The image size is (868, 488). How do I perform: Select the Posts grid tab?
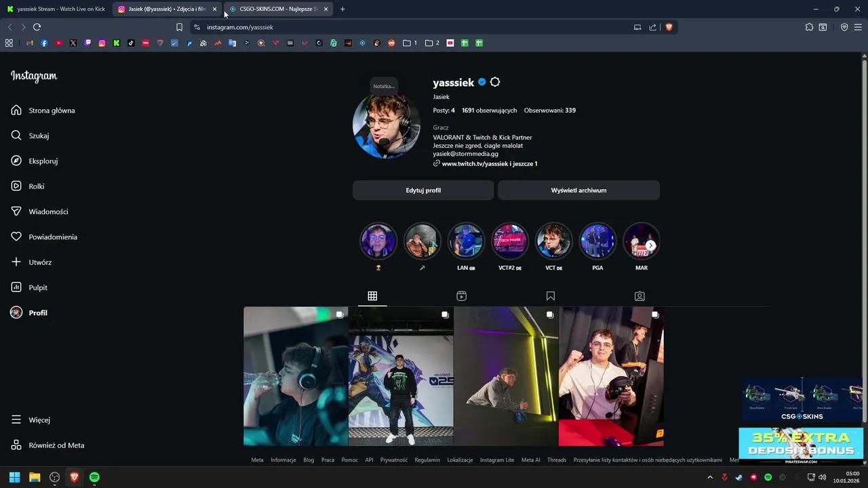372,296
